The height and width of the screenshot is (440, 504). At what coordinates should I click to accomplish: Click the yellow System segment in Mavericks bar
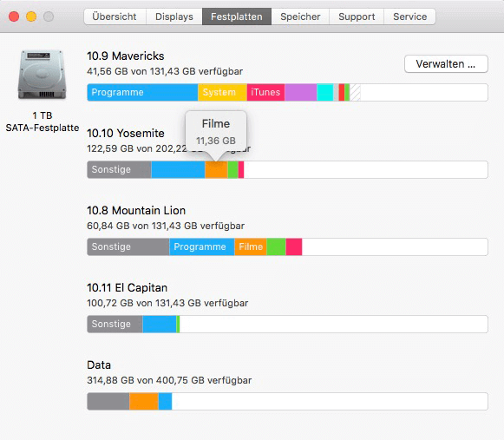(x=222, y=92)
